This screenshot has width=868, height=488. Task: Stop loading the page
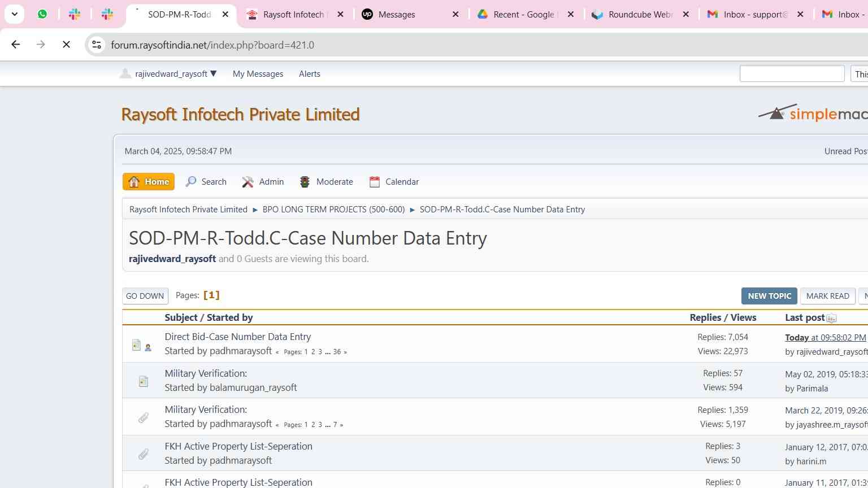(66, 45)
